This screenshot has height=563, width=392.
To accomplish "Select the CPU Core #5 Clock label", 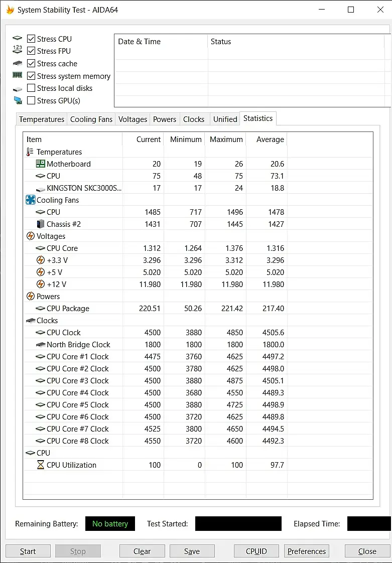I will (x=78, y=404).
